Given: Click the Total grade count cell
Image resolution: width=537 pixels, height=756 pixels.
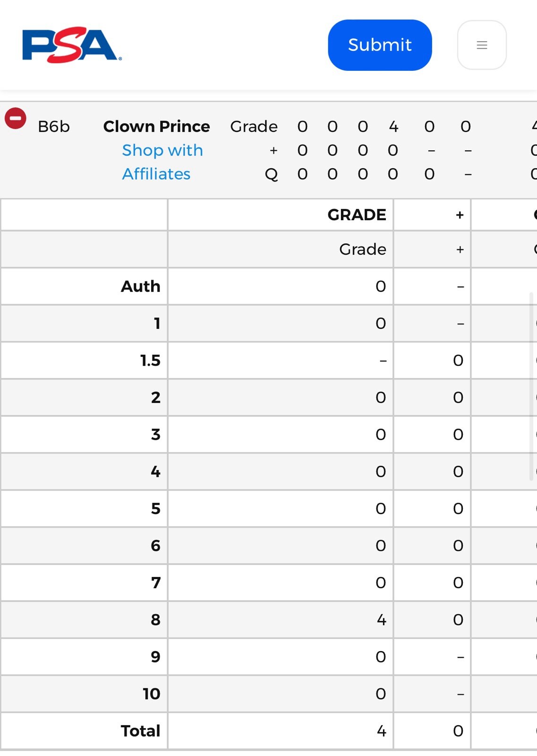Looking at the screenshot, I should (x=381, y=730).
